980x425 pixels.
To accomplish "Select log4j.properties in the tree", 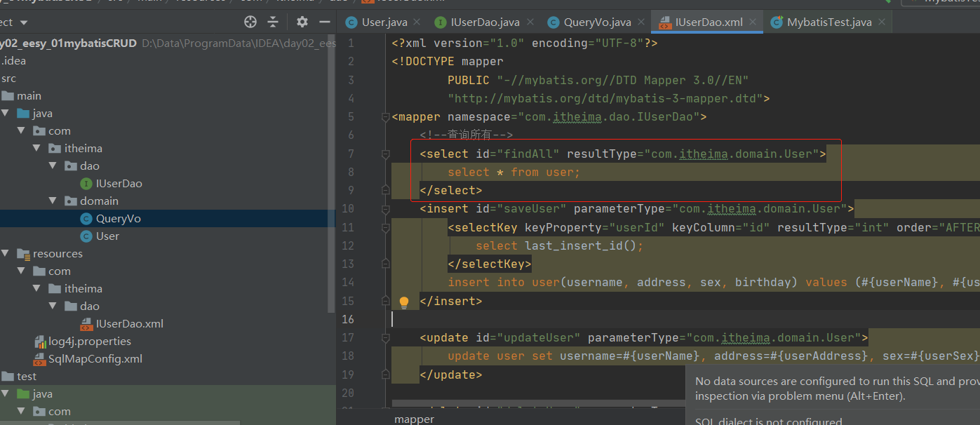I will point(90,342).
